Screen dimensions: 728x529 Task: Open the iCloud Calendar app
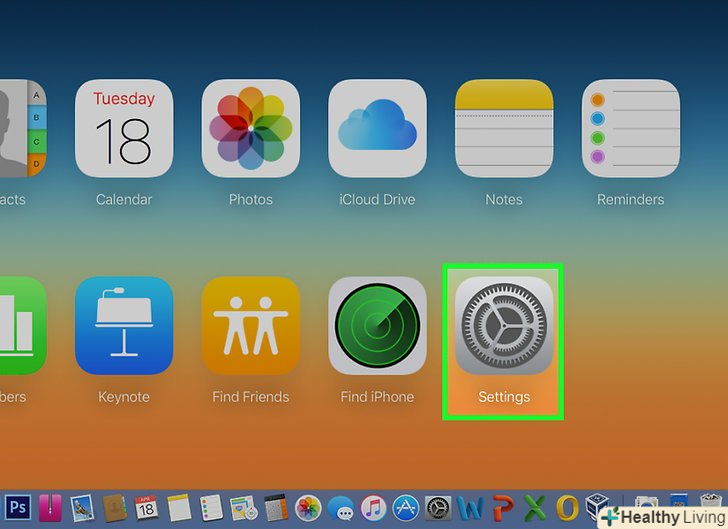click(x=124, y=128)
